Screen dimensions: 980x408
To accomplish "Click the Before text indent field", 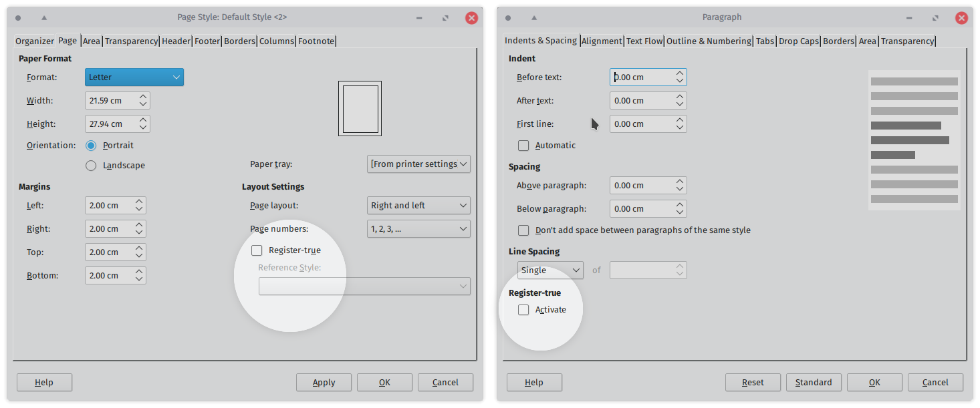I will click(640, 77).
